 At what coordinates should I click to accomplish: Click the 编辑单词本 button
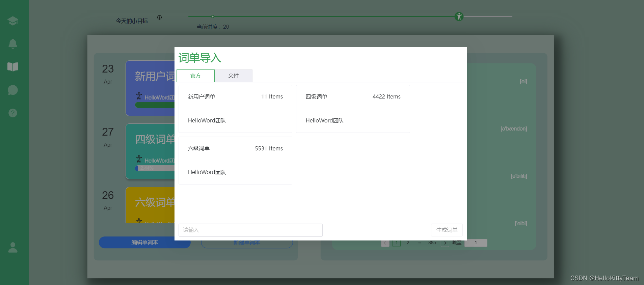144,243
